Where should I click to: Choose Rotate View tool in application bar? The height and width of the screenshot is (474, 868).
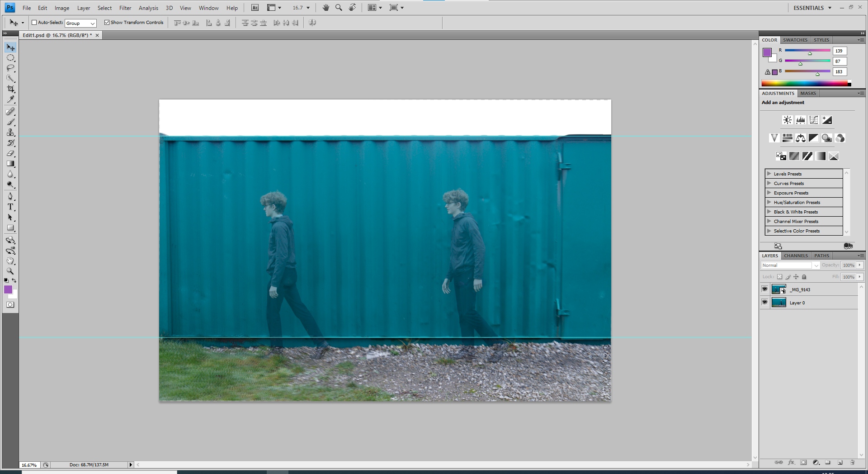pos(352,8)
